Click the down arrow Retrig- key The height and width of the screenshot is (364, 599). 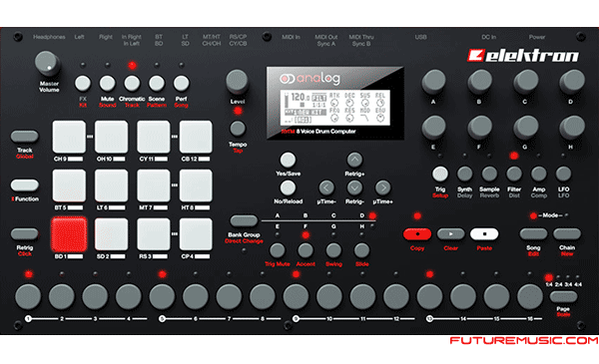click(354, 187)
